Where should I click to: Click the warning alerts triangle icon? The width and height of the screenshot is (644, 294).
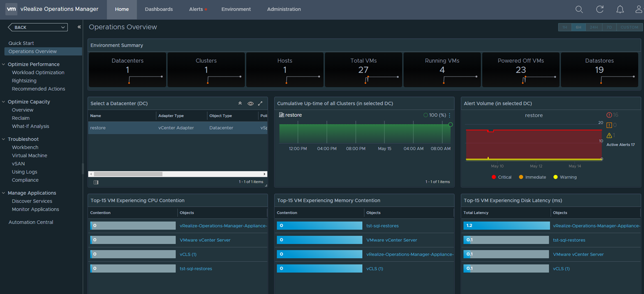tap(609, 135)
